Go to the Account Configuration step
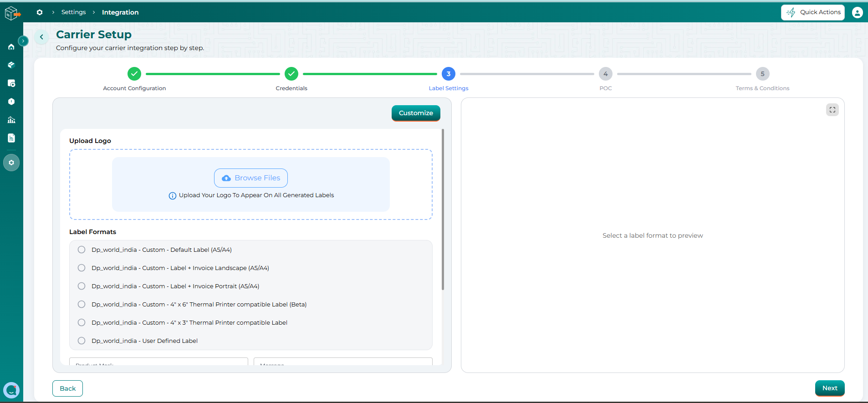This screenshot has width=868, height=403. point(134,79)
